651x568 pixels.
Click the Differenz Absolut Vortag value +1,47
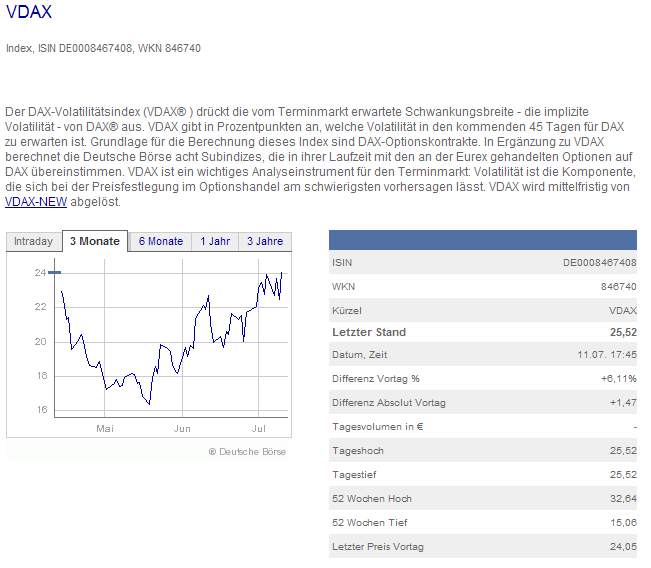point(623,403)
